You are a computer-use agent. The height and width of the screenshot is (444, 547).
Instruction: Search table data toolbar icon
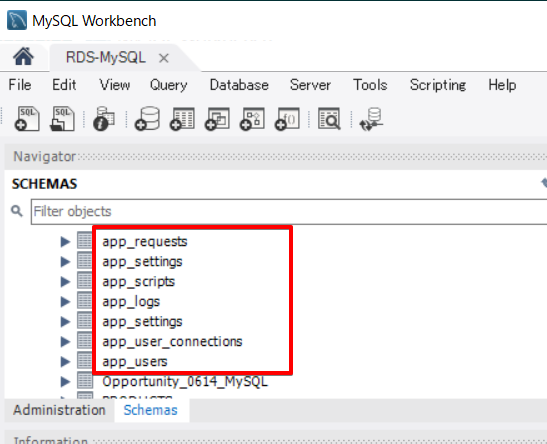click(x=329, y=119)
